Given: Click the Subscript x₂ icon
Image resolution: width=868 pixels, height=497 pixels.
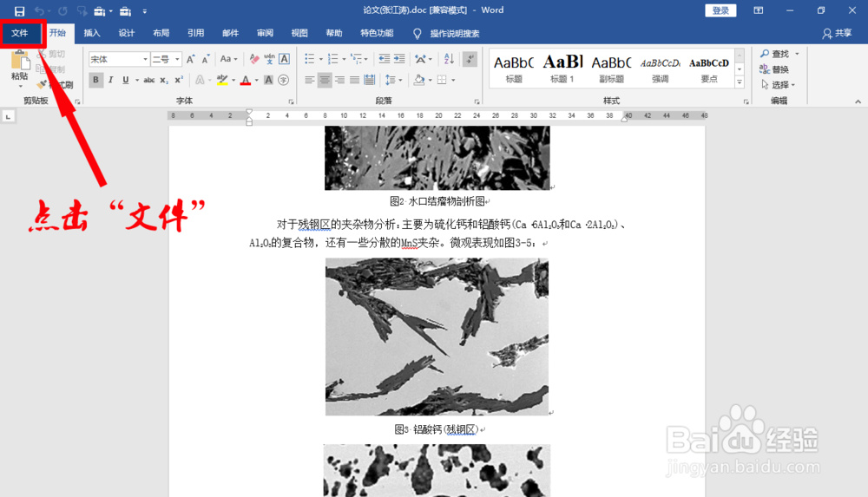Looking at the screenshot, I should click(164, 81).
